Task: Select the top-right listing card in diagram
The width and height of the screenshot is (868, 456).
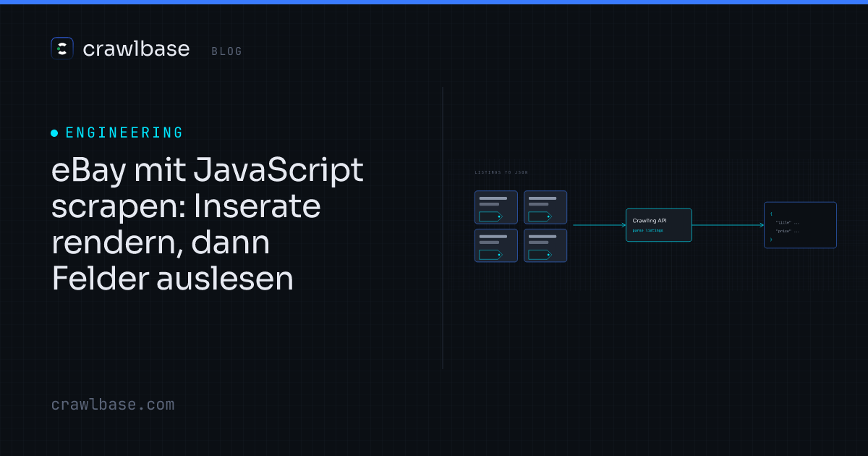Action: [545, 207]
